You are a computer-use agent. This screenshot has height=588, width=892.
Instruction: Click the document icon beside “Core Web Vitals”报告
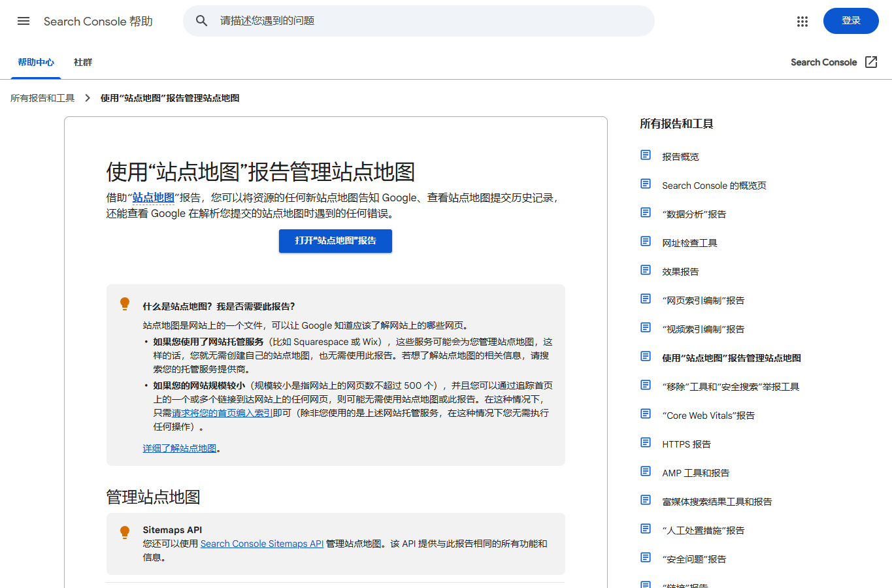click(x=646, y=414)
